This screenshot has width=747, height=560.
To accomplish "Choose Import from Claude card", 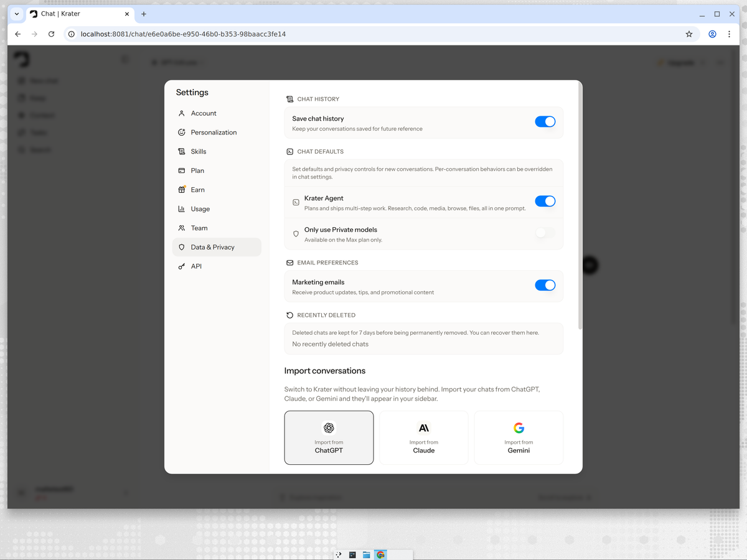I will click(424, 437).
